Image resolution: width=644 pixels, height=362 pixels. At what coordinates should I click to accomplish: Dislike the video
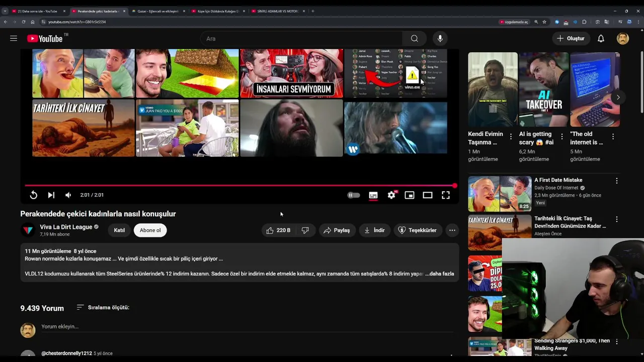(305, 230)
